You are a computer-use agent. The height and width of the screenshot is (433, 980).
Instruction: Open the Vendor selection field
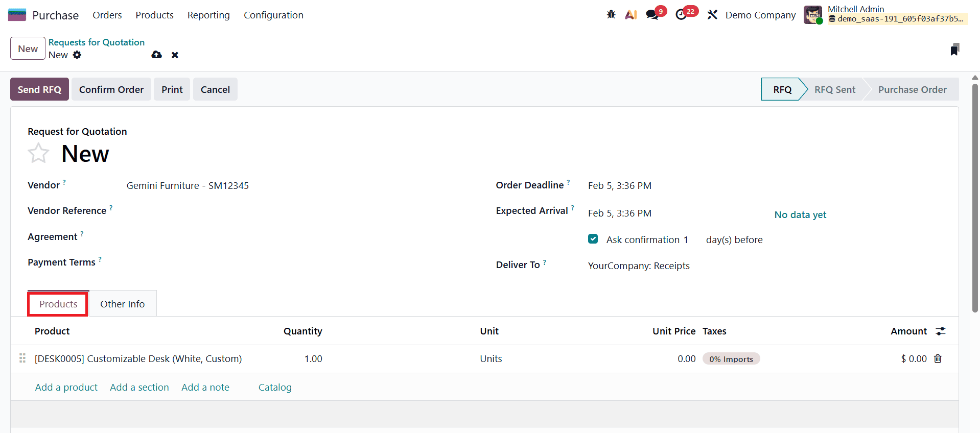(x=188, y=185)
